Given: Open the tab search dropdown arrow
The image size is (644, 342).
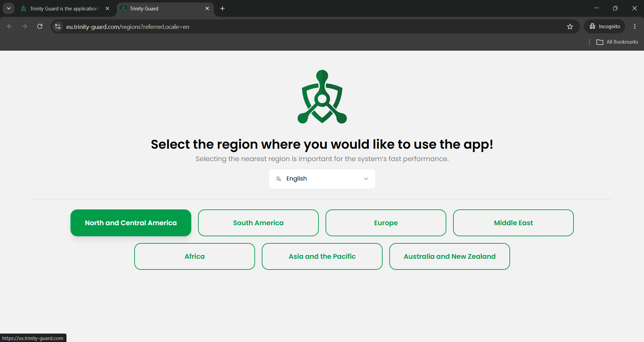Looking at the screenshot, I should [9, 9].
